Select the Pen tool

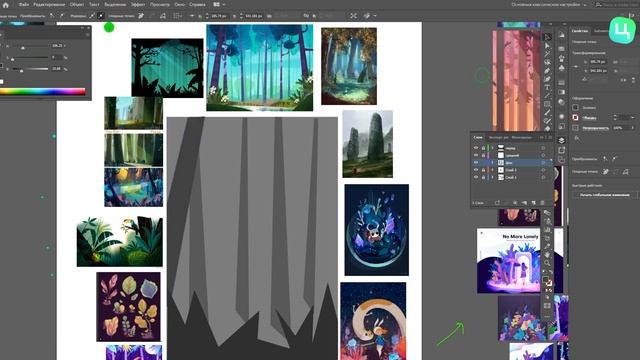(547, 71)
